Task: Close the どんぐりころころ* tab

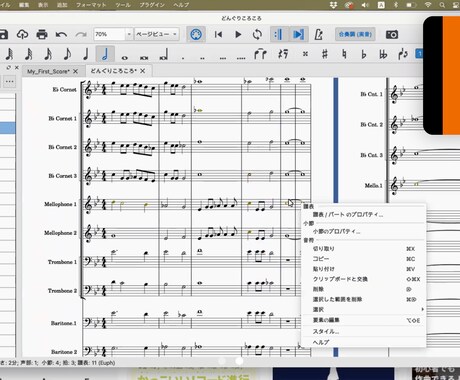Action: [x=143, y=71]
